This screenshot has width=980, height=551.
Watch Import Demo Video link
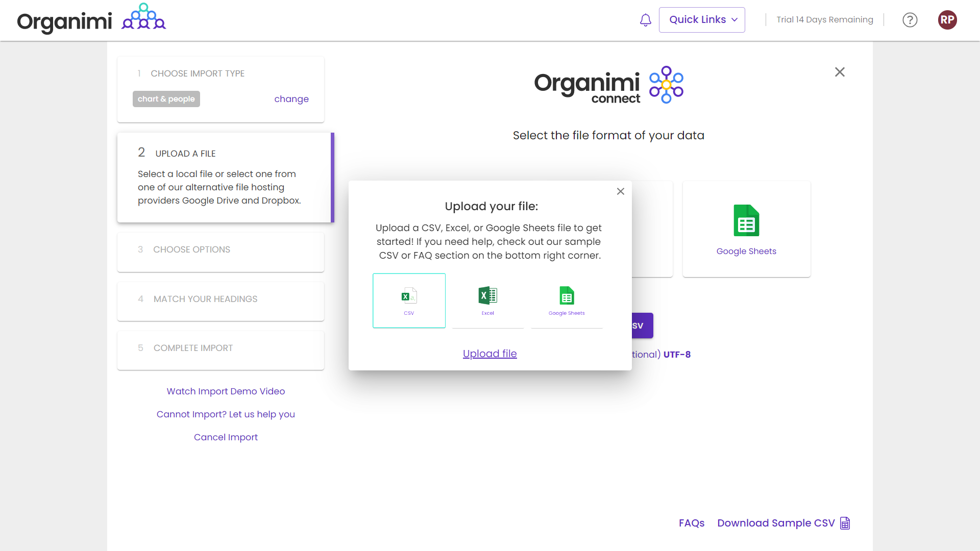click(x=226, y=391)
